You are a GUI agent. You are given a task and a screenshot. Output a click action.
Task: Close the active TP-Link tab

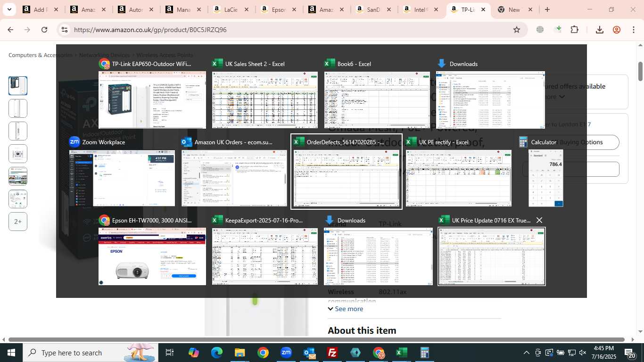coord(483,9)
